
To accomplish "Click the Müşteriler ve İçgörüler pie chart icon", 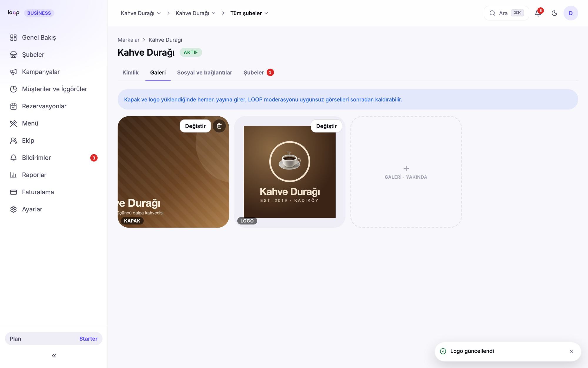I will pyautogui.click(x=14, y=89).
